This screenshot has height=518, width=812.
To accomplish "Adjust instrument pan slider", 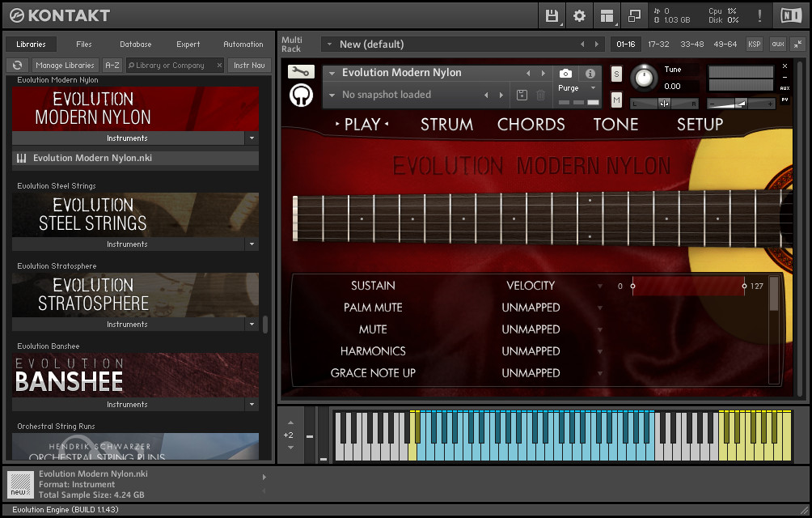I will click(665, 104).
